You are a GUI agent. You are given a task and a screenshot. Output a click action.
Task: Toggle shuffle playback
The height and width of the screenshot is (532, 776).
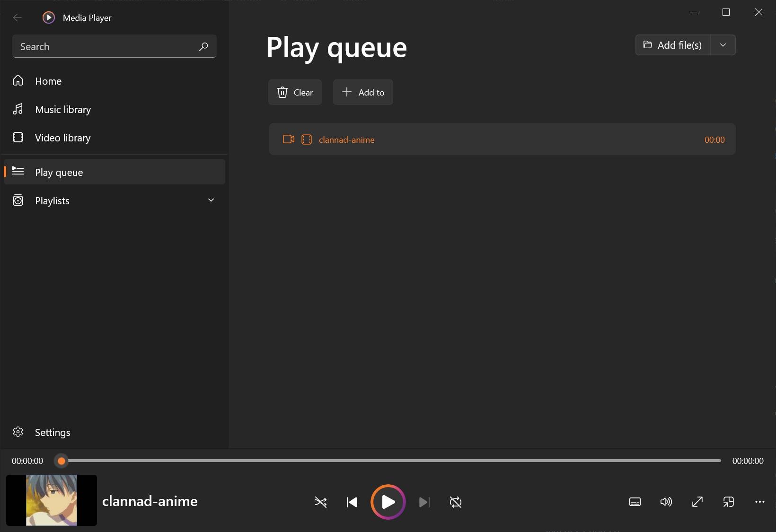(321, 502)
